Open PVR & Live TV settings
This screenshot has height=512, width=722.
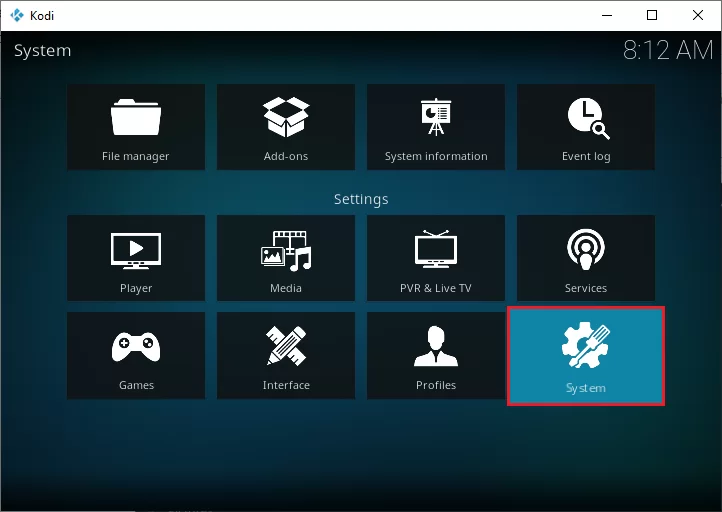(436, 258)
